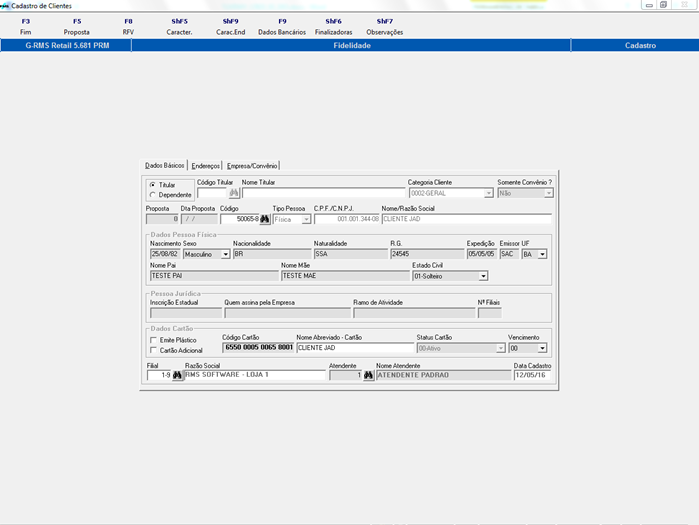This screenshot has width=699, height=525.
Task: Click the Código Titular input field
Action: click(x=213, y=193)
